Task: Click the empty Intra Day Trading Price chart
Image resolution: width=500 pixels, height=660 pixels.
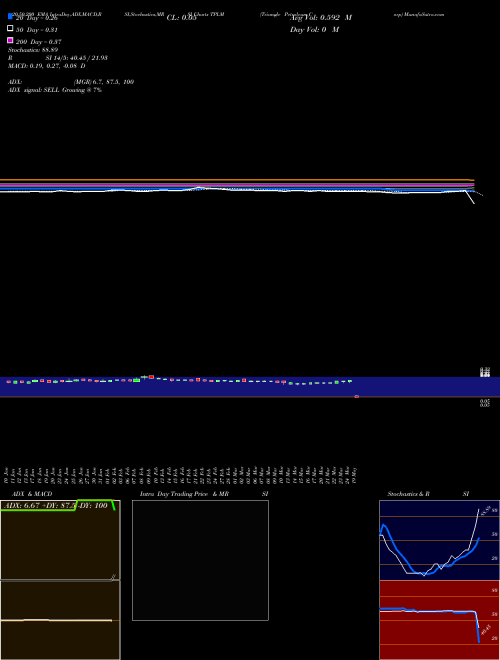Action: 200,560
